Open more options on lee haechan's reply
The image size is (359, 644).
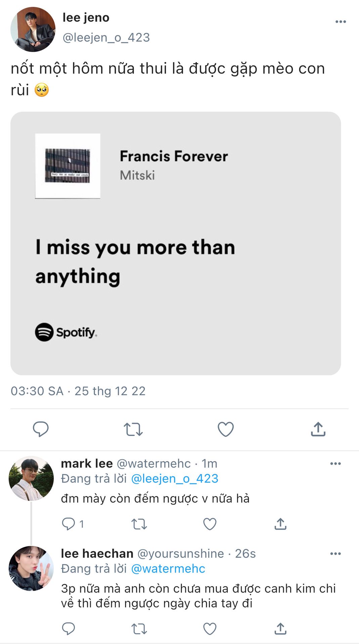(335, 553)
